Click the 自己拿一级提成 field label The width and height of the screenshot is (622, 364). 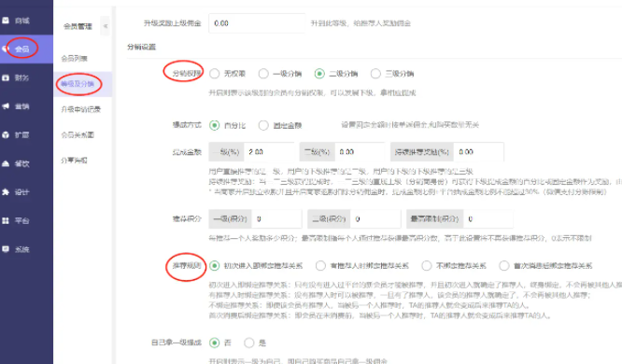(177, 343)
